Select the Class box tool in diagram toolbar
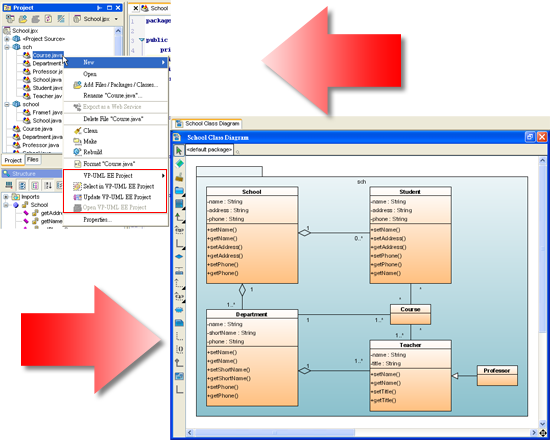Screen dimensions: 550x440 click(179, 204)
